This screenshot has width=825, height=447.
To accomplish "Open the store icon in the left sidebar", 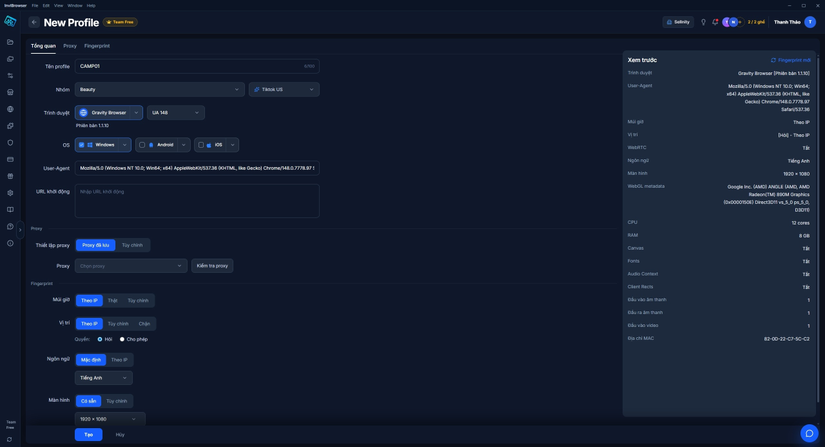I will point(10,93).
